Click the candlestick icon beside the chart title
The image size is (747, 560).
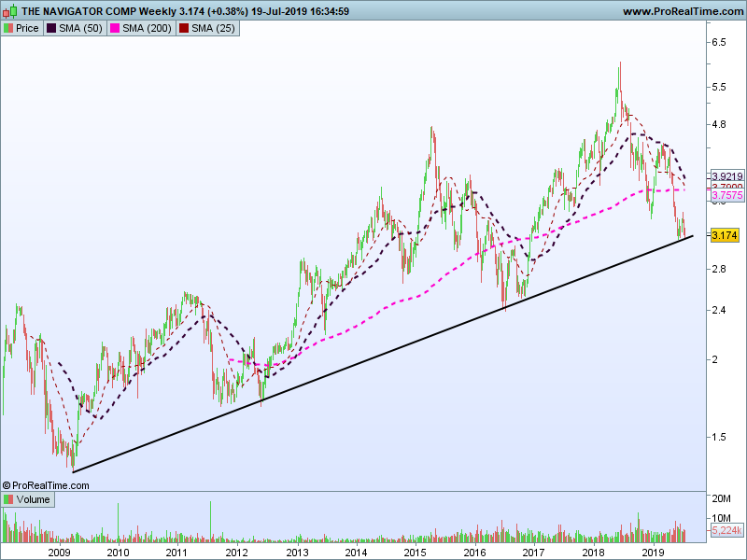tap(9, 11)
